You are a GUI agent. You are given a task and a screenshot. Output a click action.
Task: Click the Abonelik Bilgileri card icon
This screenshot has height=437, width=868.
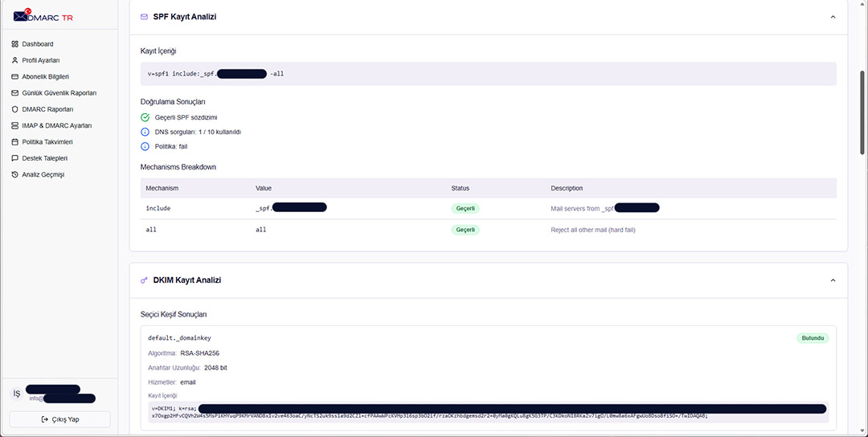tap(15, 77)
